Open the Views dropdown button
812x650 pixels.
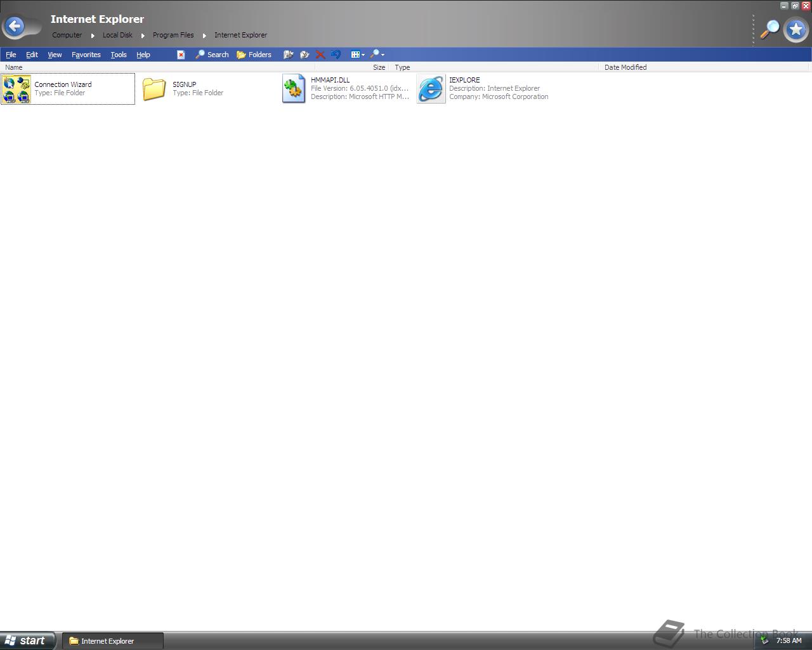pos(358,55)
